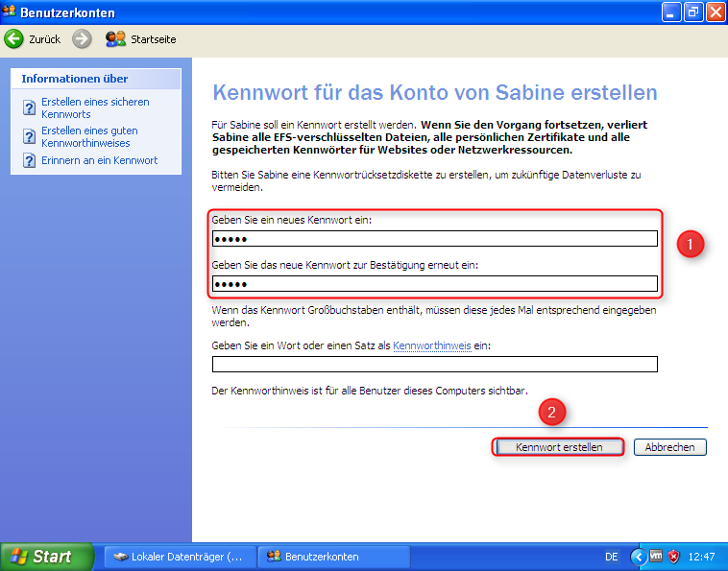Click the Benutzerkonten title bar icon
Viewport: 728px width, 571px height.
click(9, 12)
